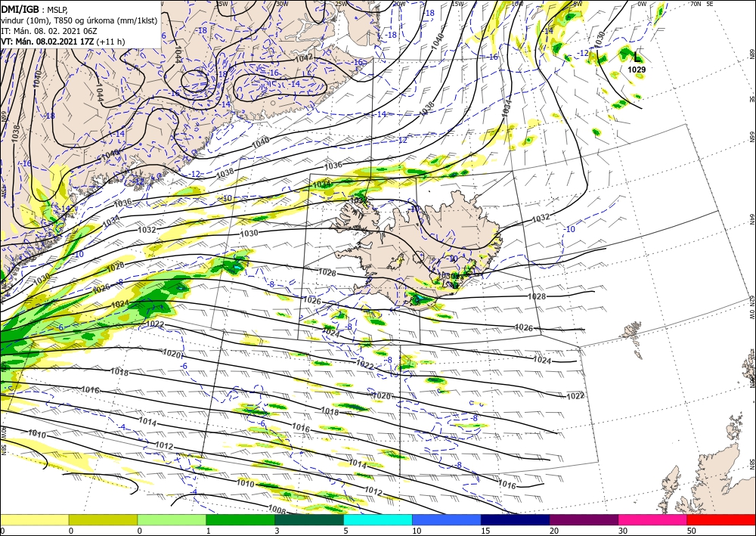The height and width of the screenshot is (536, 756).
Task: Select the pink legend swatch
Action: click(653, 519)
